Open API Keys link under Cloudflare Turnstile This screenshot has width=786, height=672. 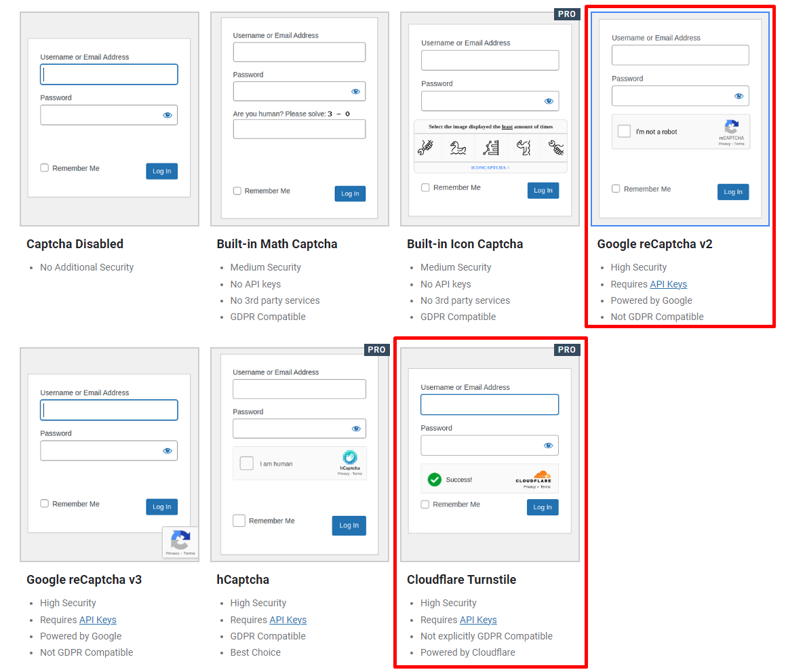[x=478, y=620]
